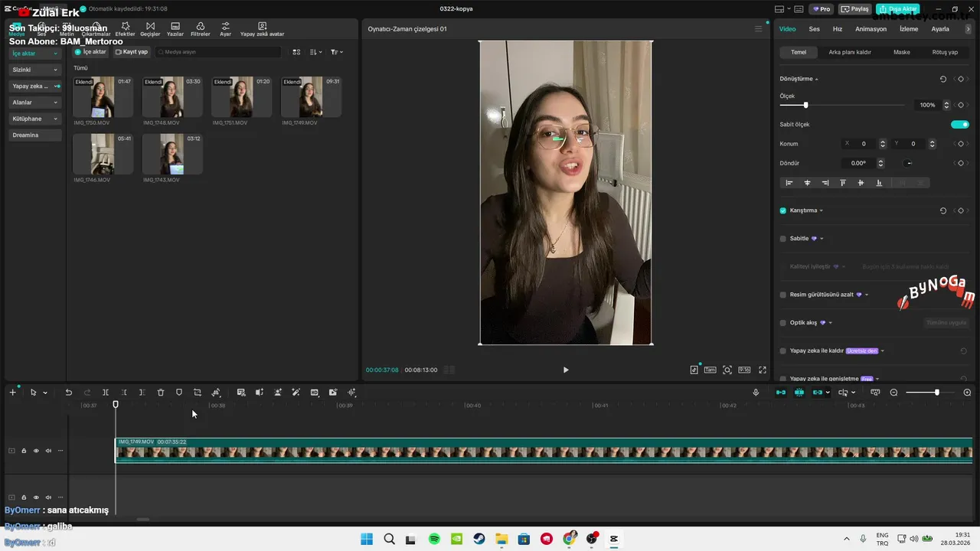The width and height of the screenshot is (980, 551).
Task: Toggle main track magnet icon
Action: 781,393
